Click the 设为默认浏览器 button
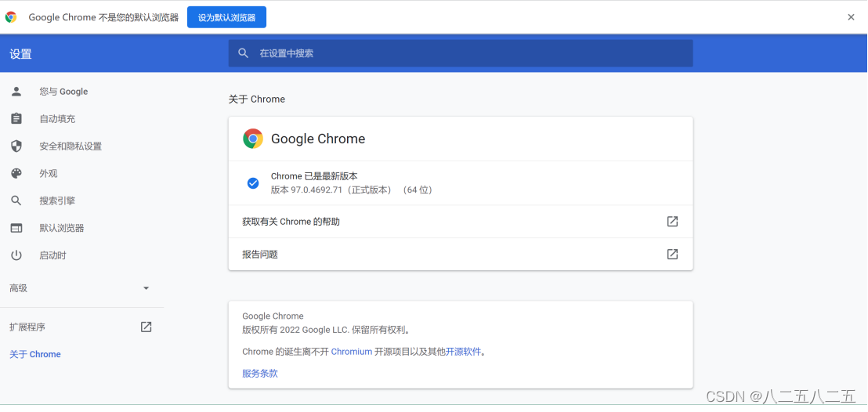 pyautogui.click(x=226, y=17)
